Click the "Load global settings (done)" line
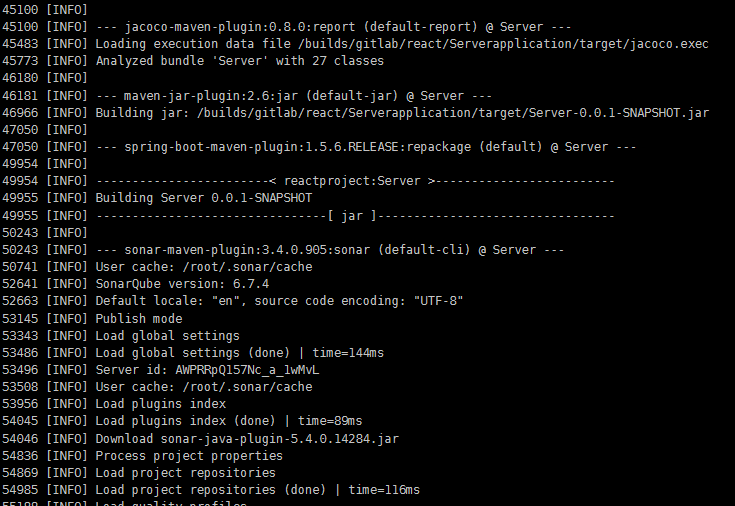 click(239, 352)
